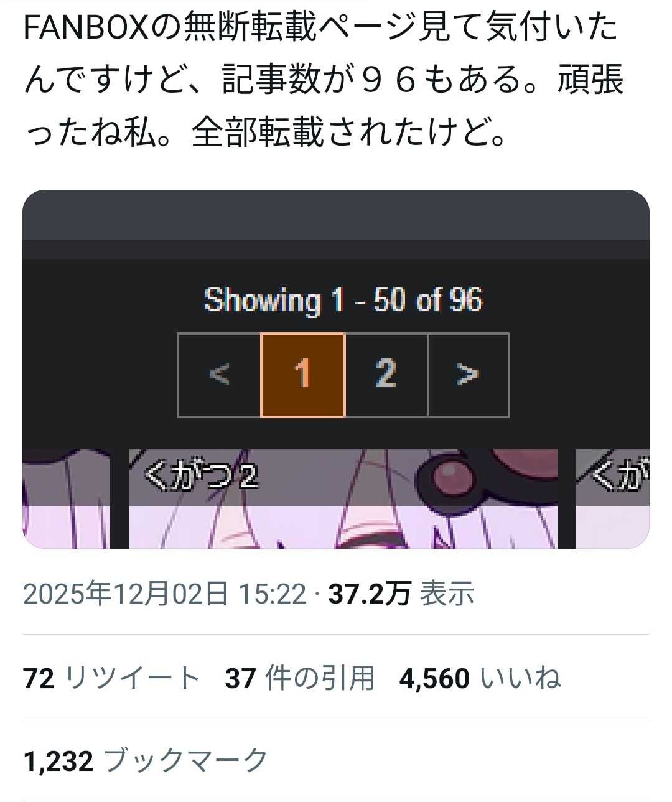672x802 pixels.
Task: Open the 4,560 いいね likes list
Action: tap(480, 678)
